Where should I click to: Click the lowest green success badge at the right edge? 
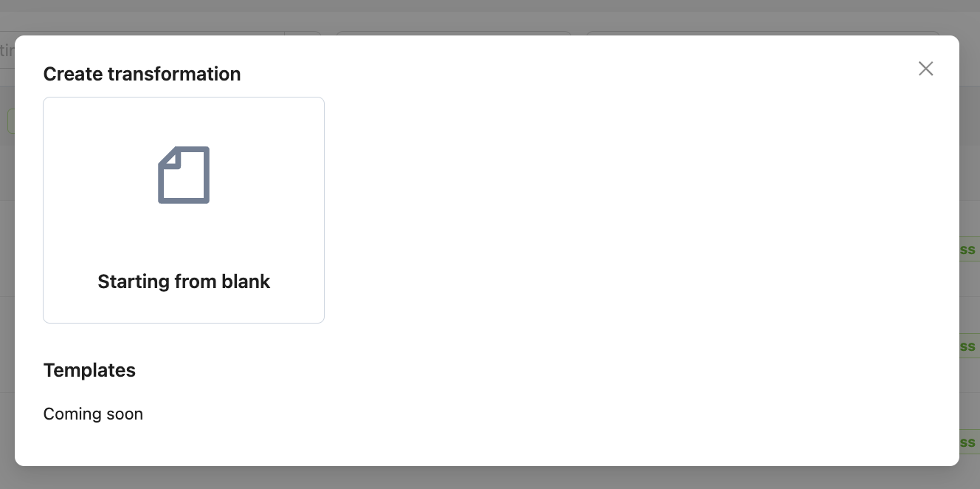click(969, 442)
